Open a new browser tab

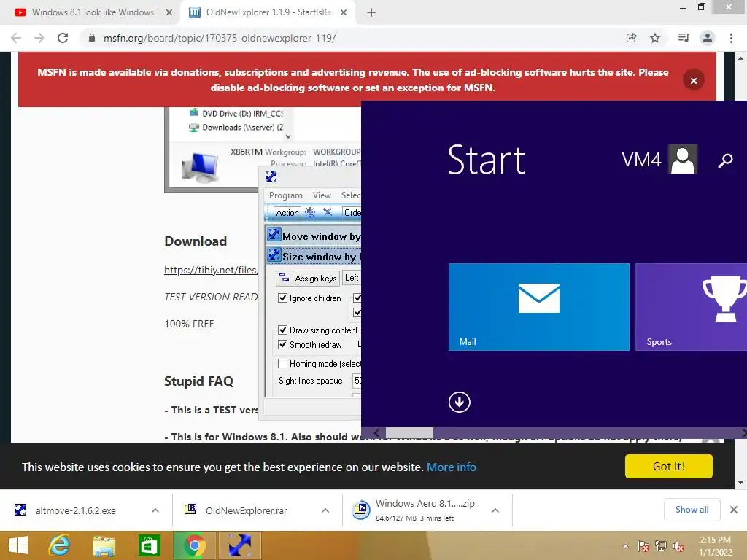[371, 12]
